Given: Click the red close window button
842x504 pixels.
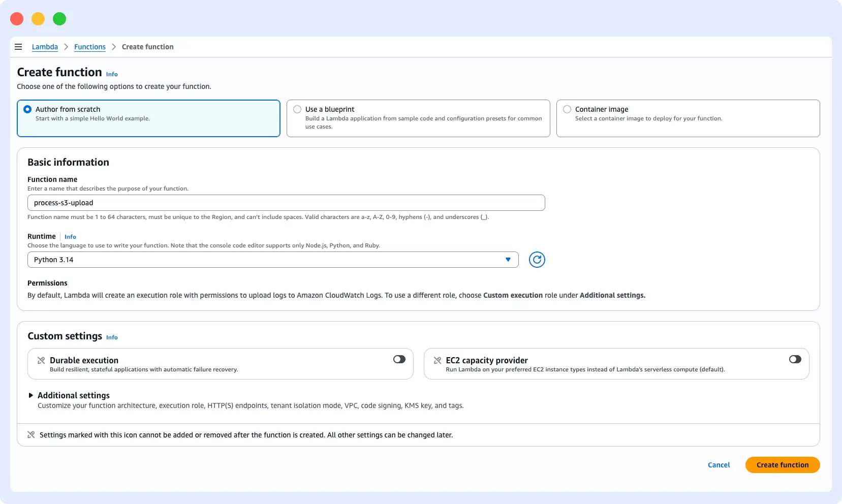Looking at the screenshot, I should 17,19.
